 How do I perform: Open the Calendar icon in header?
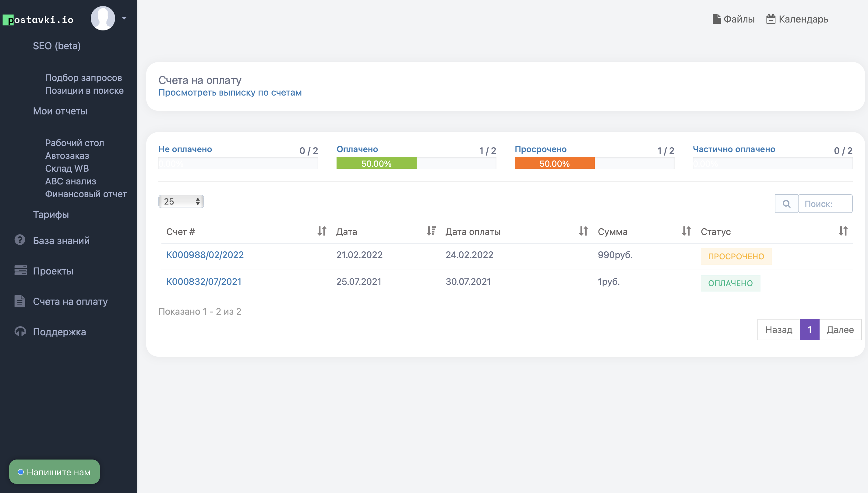[771, 19]
